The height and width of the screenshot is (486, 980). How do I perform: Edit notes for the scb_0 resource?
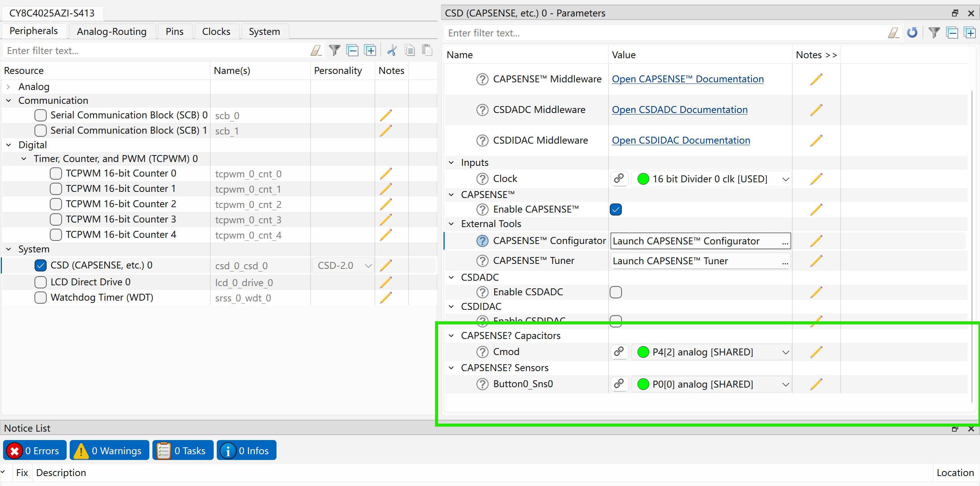click(386, 115)
